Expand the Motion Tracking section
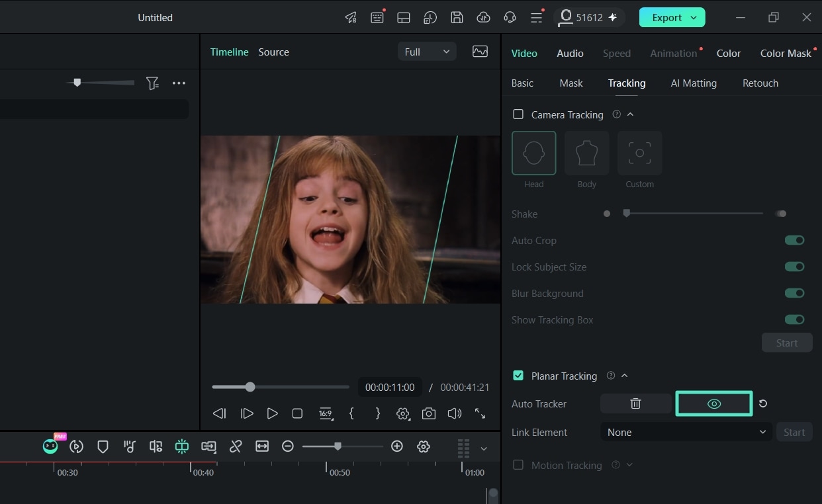Viewport: 822px width, 504px height. (x=629, y=465)
